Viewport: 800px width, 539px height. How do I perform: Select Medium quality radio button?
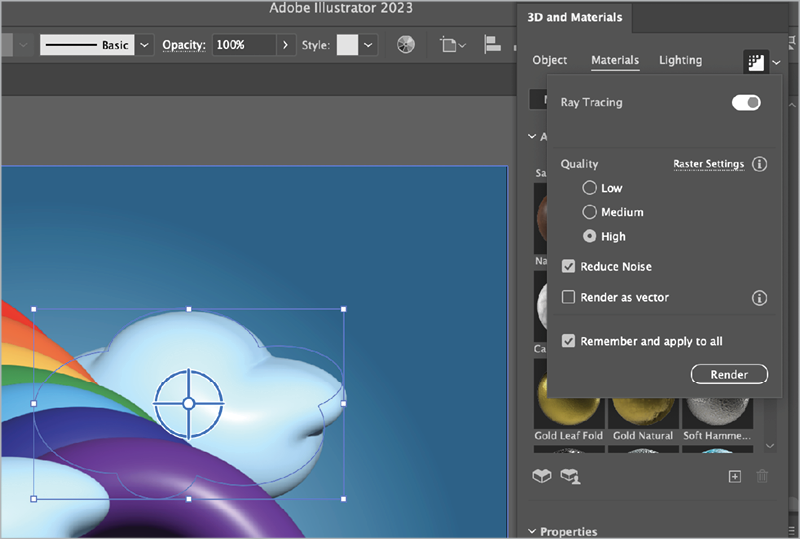pos(589,212)
